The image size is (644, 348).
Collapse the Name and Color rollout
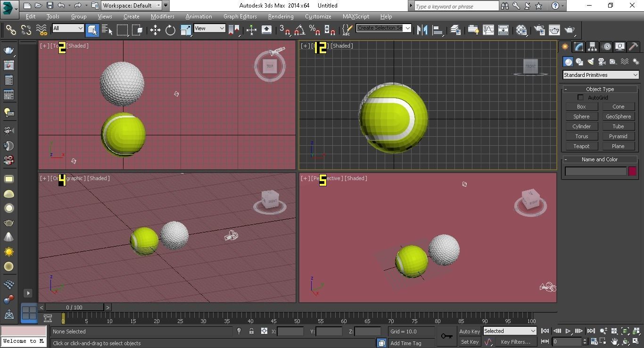point(600,159)
